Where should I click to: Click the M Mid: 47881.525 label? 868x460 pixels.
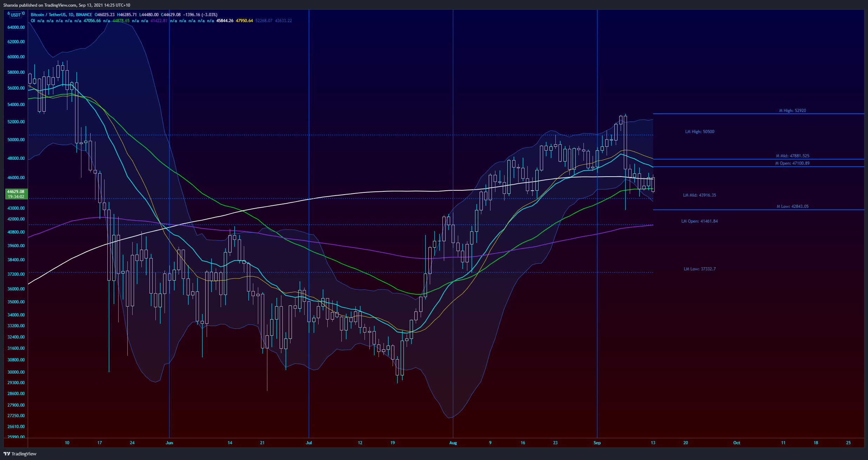(x=793, y=156)
